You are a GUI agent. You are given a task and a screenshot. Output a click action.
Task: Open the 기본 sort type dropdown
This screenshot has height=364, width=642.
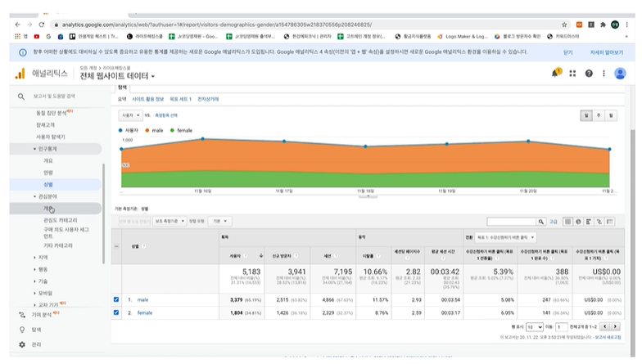pos(219,221)
